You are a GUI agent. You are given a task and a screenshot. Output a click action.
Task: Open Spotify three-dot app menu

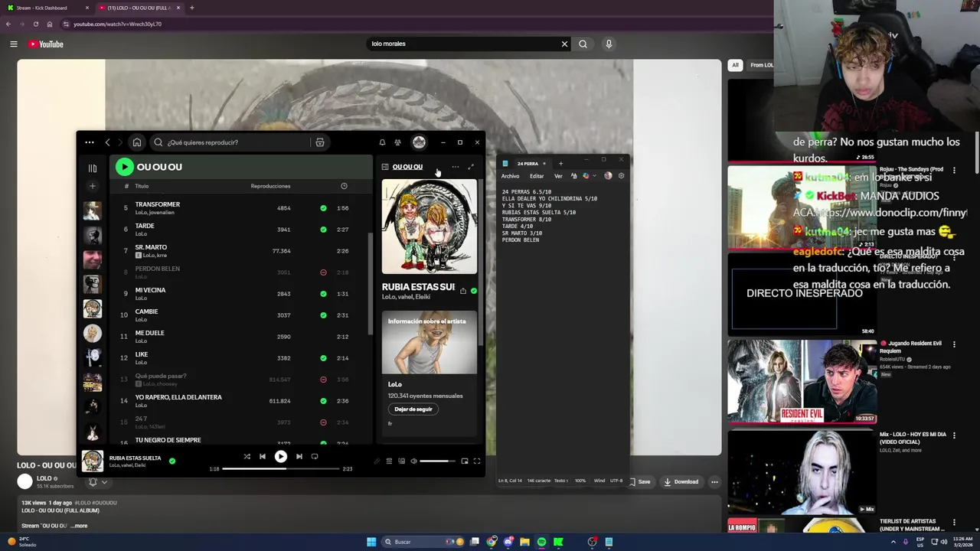pyautogui.click(x=90, y=142)
